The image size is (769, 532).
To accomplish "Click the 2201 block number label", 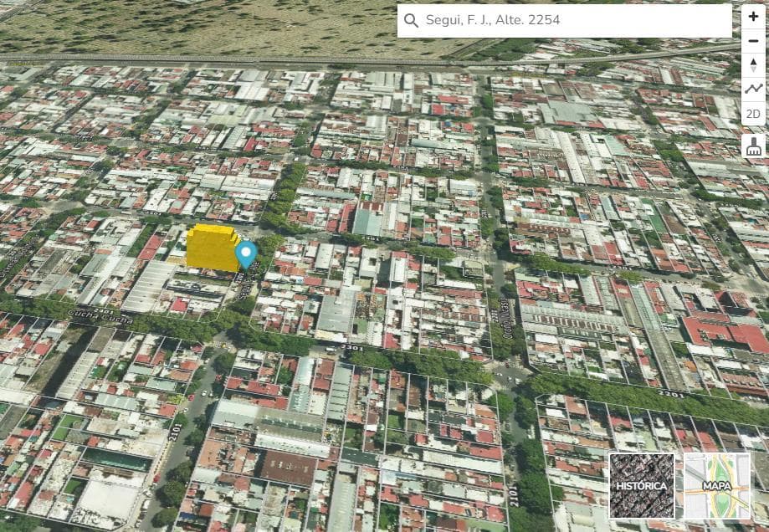I will [x=670, y=392].
